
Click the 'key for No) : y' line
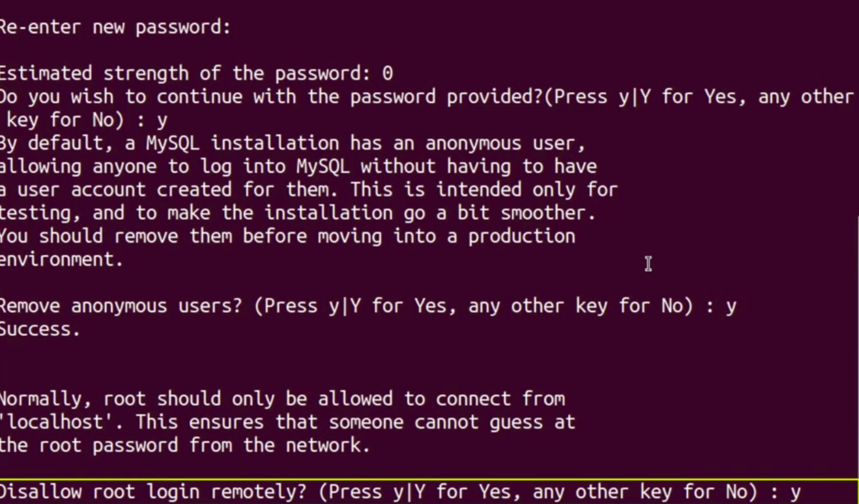pyautogui.click(x=87, y=120)
